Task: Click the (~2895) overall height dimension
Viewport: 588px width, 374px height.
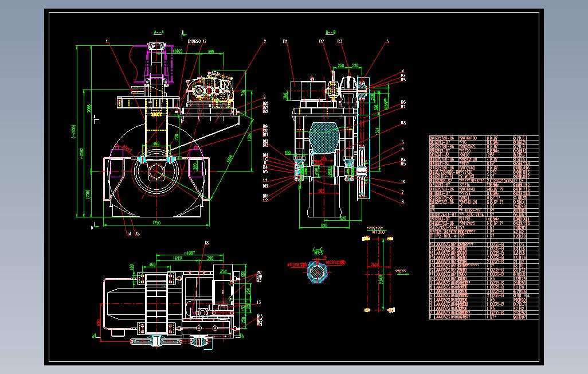Action: click(73, 131)
